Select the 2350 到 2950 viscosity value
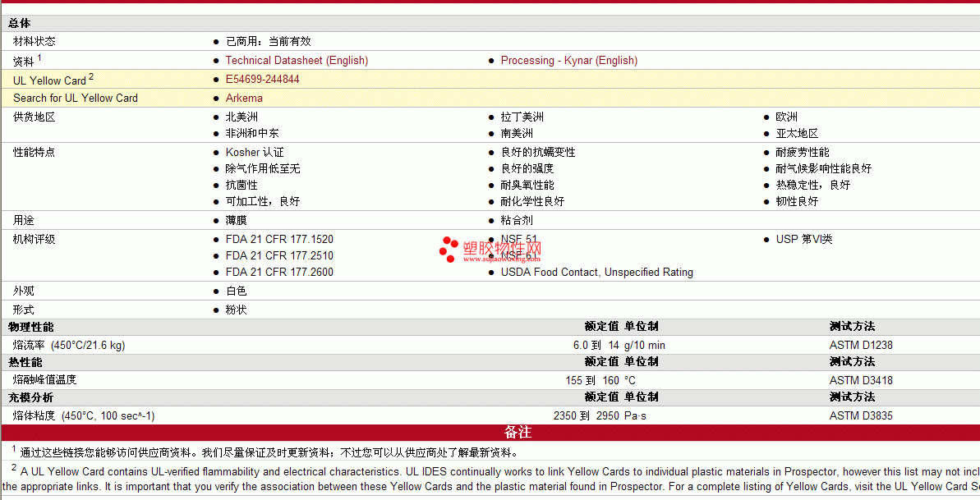This screenshot has width=980, height=500. pos(587,415)
